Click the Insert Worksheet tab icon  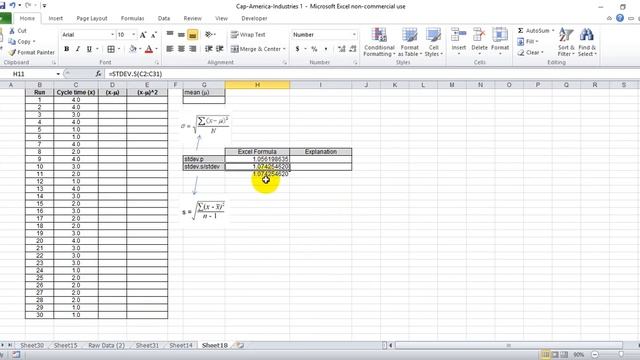point(240,346)
